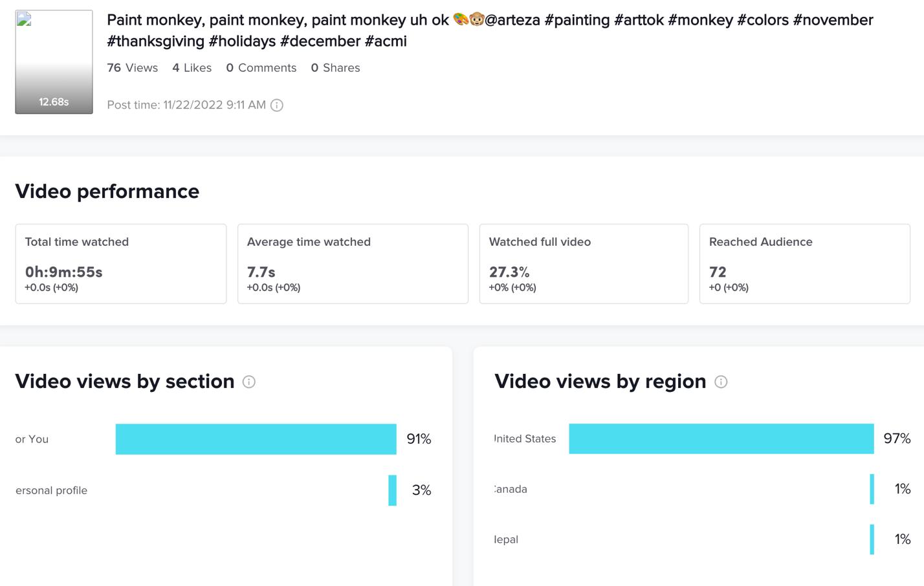The image size is (924, 586).
Task: Click the broken image icon in video thumbnail
Action: [x=24, y=19]
